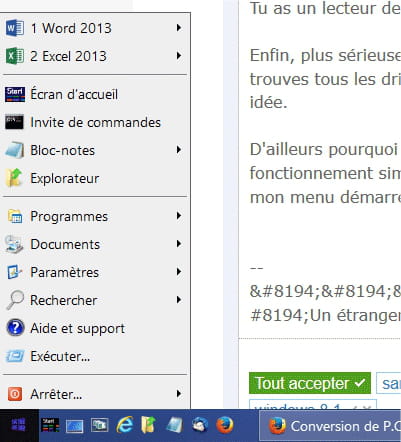Launch the pinned Firefox icon on taskbar
This screenshot has height=442, width=401.
pos(225,425)
